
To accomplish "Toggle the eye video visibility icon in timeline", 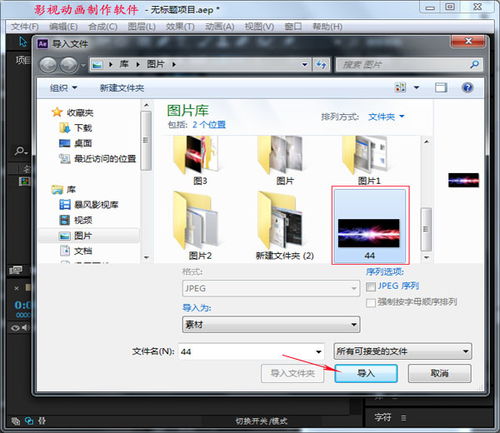I will [15, 328].
